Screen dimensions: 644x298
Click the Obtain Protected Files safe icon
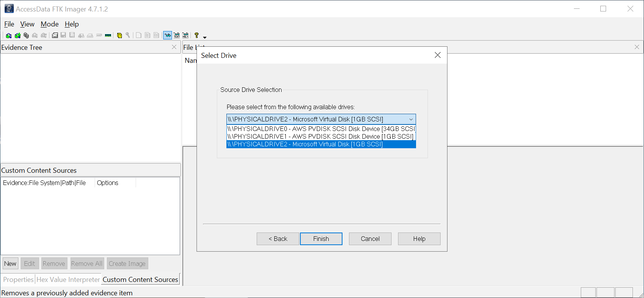point(120,36)
